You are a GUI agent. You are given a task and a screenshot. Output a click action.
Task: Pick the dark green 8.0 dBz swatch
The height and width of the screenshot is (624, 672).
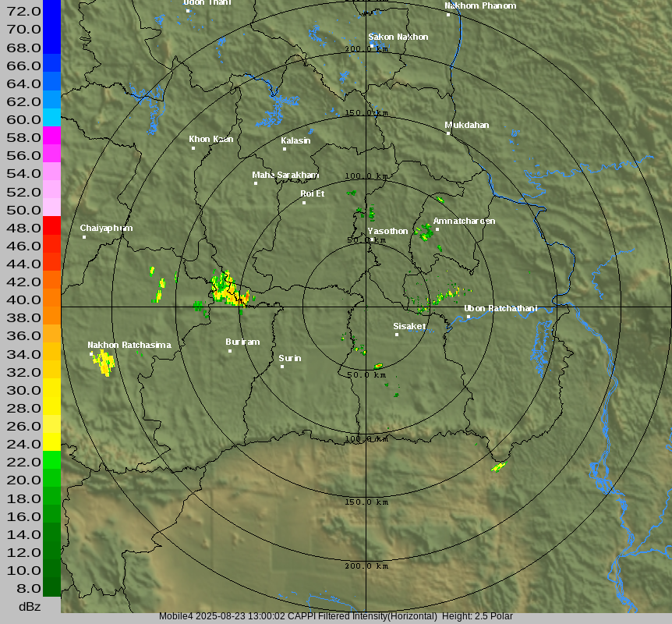51,587
